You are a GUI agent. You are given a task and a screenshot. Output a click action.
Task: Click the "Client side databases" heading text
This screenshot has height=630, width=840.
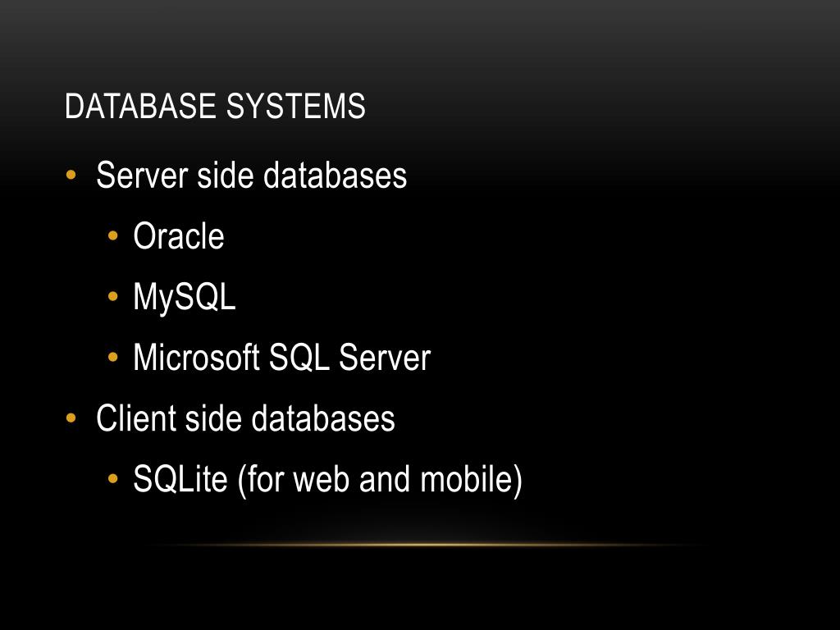tap(245, 418)
